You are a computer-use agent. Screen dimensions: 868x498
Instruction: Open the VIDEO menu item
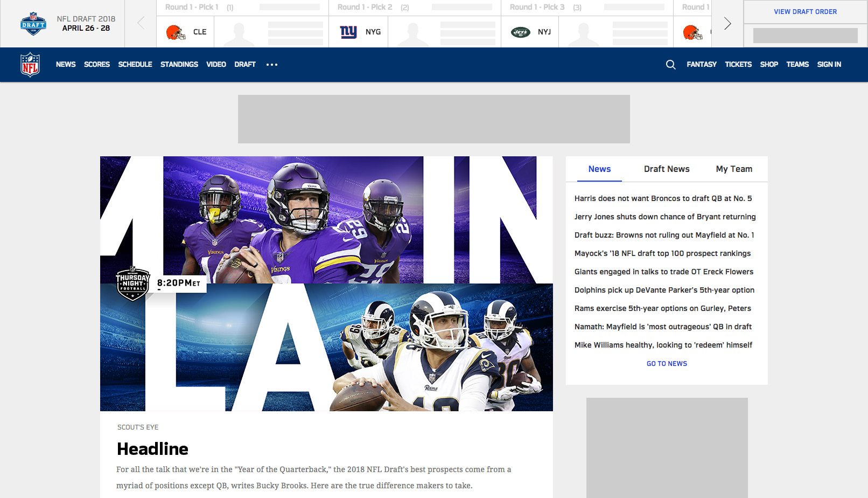click(x=216, y=65)
